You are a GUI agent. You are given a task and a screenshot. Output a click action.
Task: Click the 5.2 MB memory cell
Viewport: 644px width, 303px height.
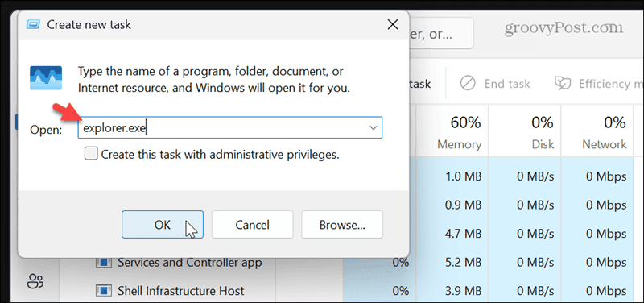click(x=464, y=262)
